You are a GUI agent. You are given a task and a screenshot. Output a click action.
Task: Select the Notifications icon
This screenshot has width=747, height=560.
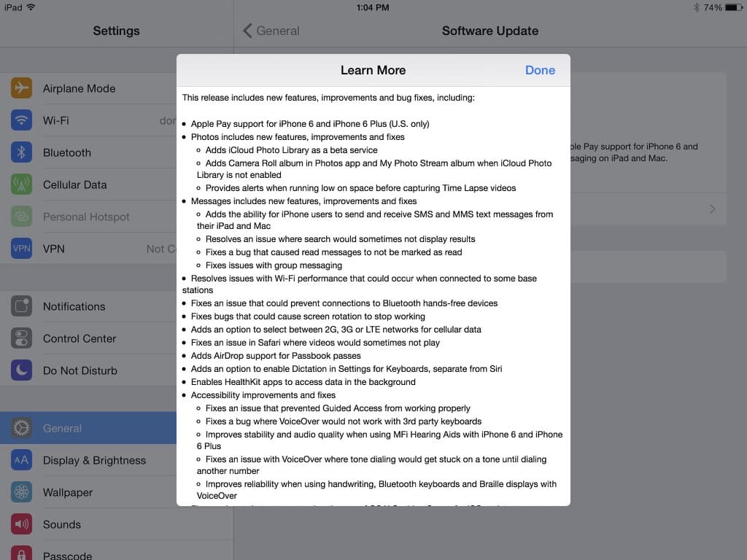(21, 306)
